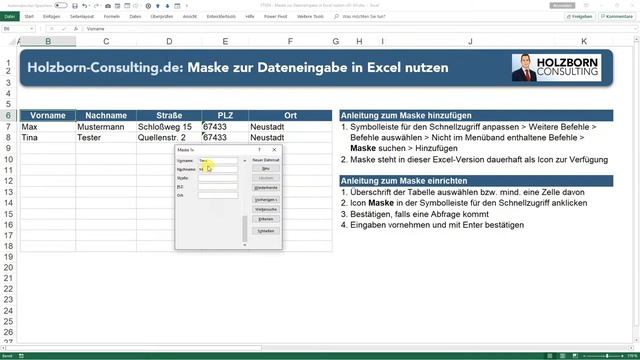Click the Nachname input field in Maske dialog
This screenshot has height=360, width=640.
pos(218,169)
